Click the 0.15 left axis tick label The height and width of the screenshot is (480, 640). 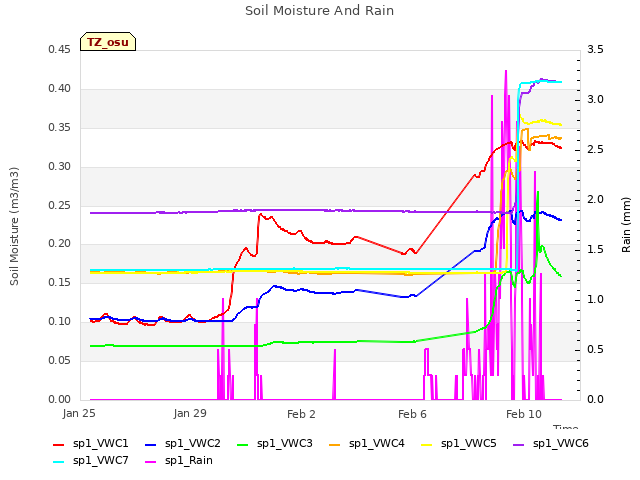click(60, 282)
